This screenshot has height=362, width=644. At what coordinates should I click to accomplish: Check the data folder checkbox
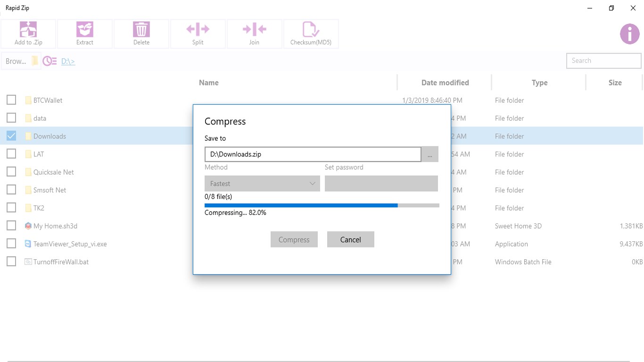click(x=11, y=118)
